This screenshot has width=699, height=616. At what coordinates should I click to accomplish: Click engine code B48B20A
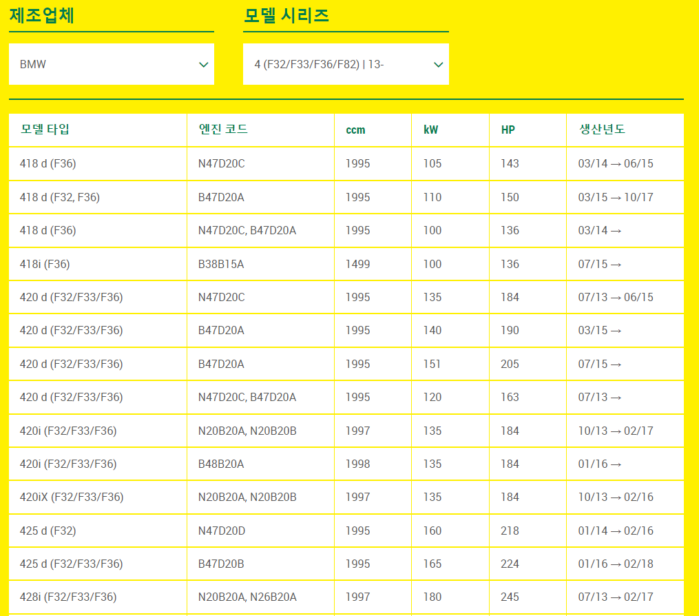[x=221, y=464]
